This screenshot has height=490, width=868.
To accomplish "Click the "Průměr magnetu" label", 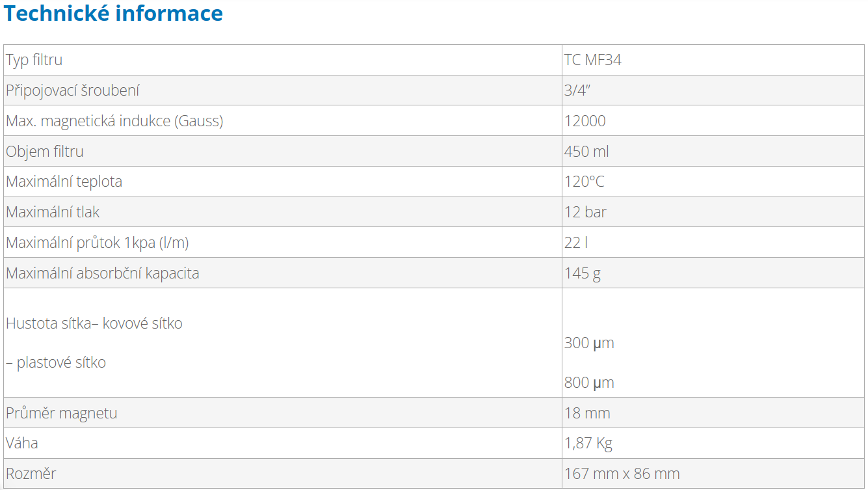I will tap(62, 413).
